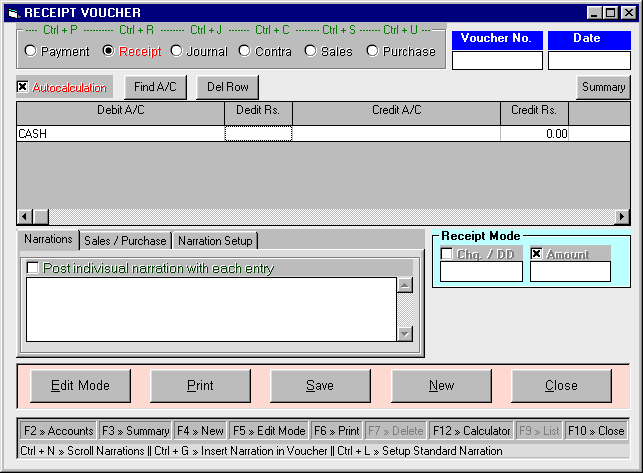Switch to the Narration Setup tab
Screen dimensions: 643x473
pyautogui.click(x=216, y=240)
